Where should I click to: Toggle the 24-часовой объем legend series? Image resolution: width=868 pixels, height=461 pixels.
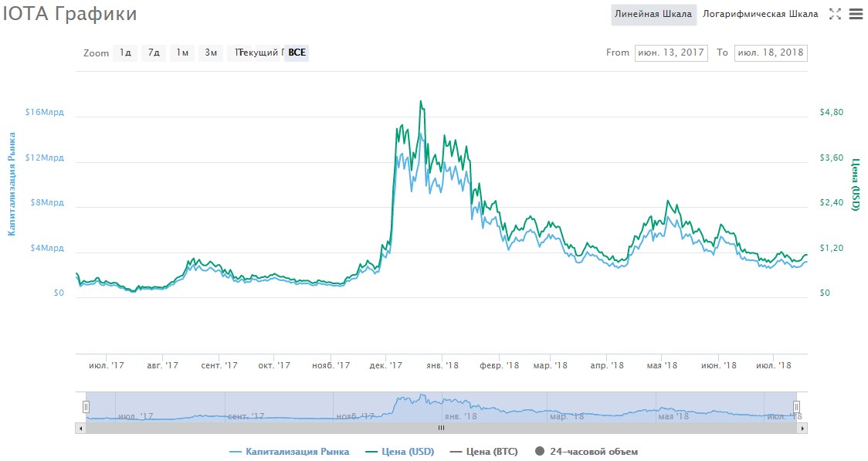point(586,452)
